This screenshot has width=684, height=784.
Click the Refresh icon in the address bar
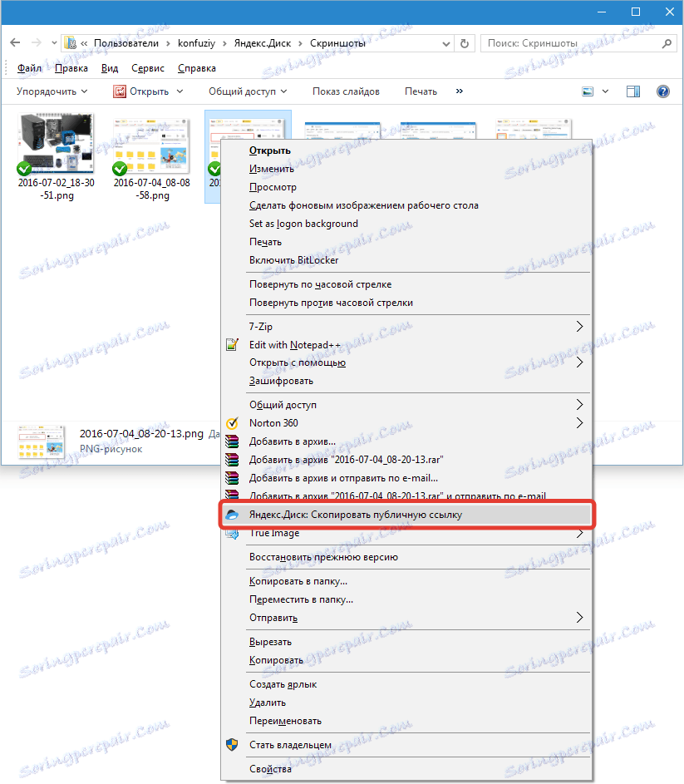463,42
